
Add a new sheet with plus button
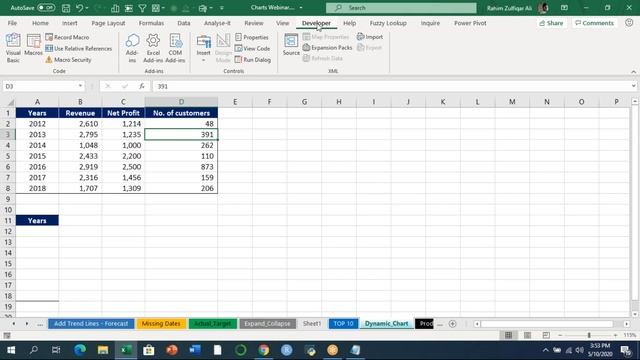point(452,324)
